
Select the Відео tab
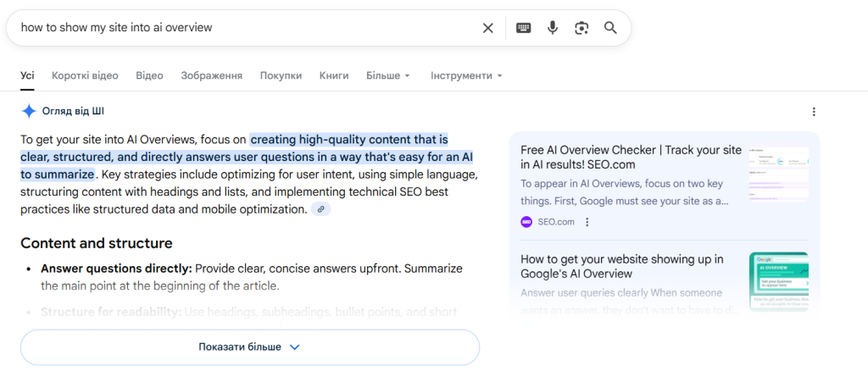point(149,75)
